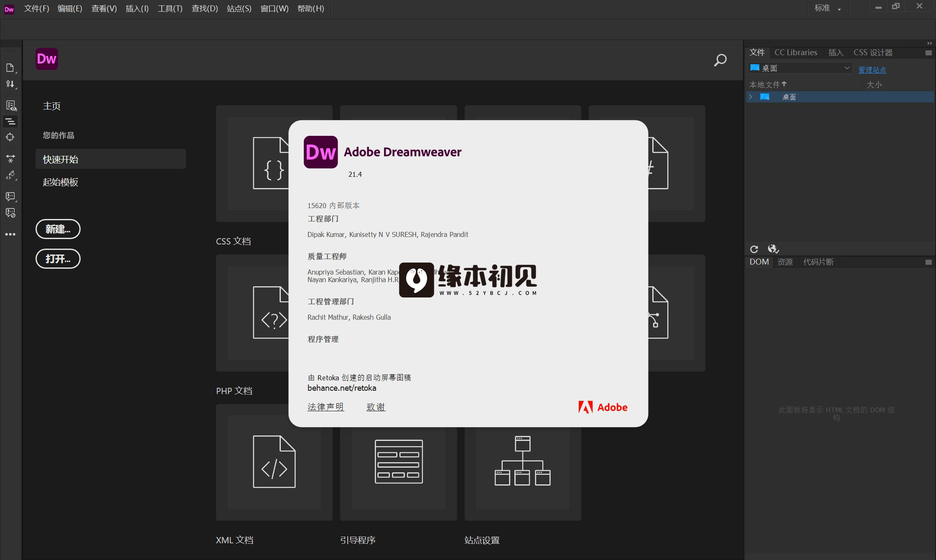Open the 法律声明 link in About dialog
This screenshot has height=560, width=936.
tap(326, 407)
